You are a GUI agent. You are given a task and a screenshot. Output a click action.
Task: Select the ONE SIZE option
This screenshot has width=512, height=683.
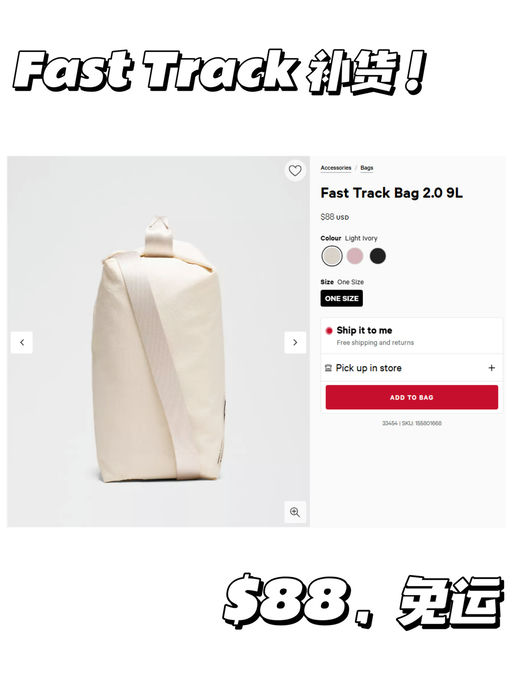pos(342,298)
